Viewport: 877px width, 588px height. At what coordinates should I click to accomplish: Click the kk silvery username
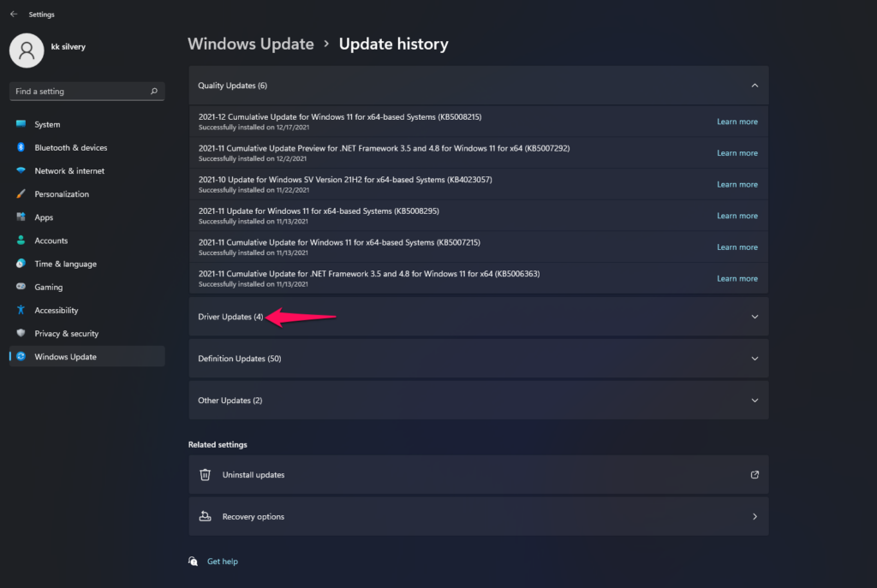click(x=69, y=46)
